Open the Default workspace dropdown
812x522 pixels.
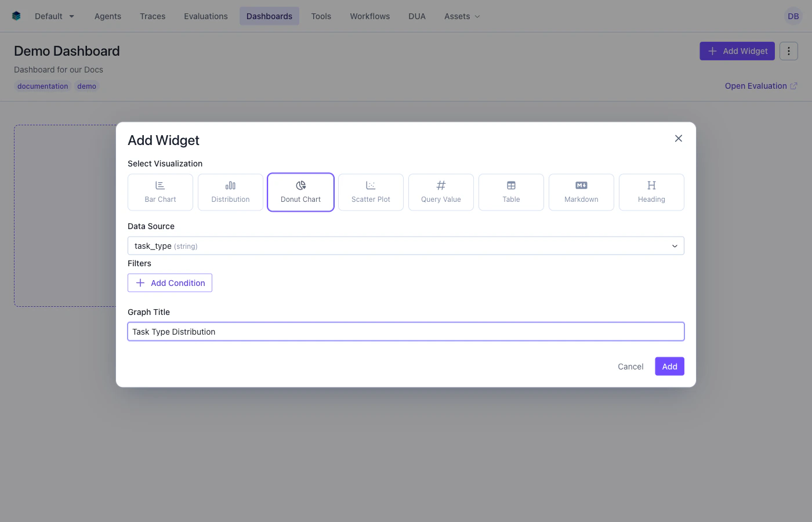(54, 16)
